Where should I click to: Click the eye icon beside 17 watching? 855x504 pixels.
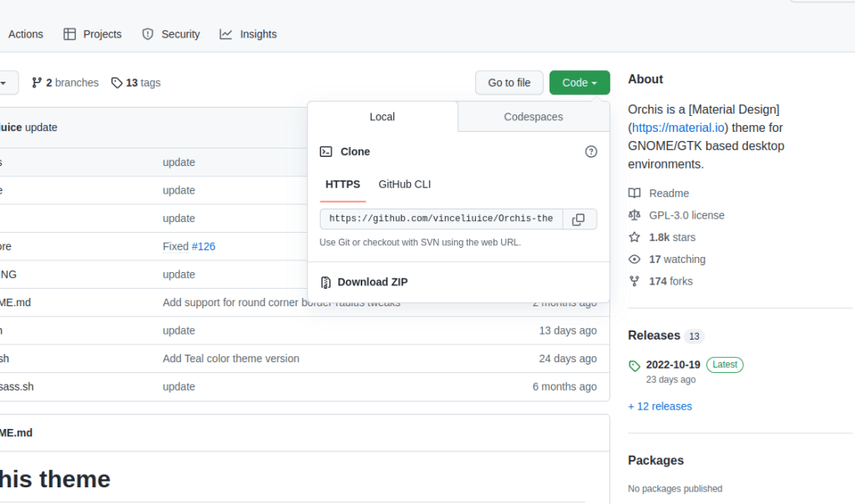pyautogui.click(x=635, y=260)
